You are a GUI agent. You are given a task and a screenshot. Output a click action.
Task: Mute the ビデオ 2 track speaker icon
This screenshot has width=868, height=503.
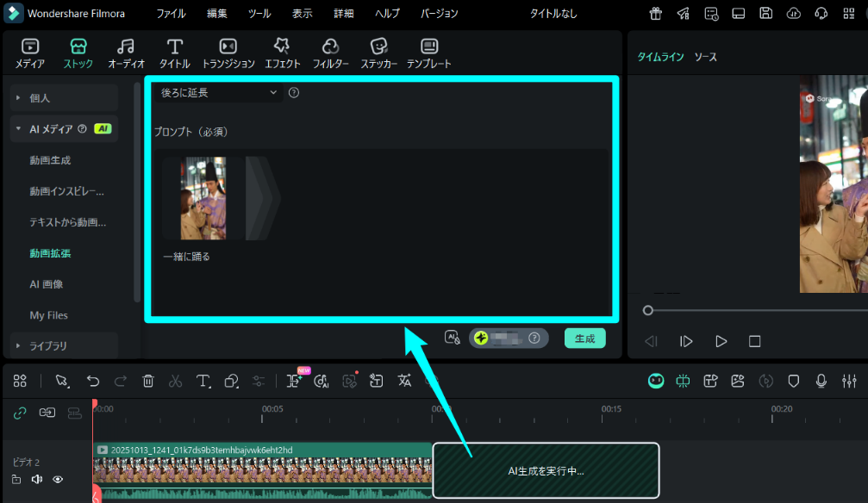pos(38,479)
